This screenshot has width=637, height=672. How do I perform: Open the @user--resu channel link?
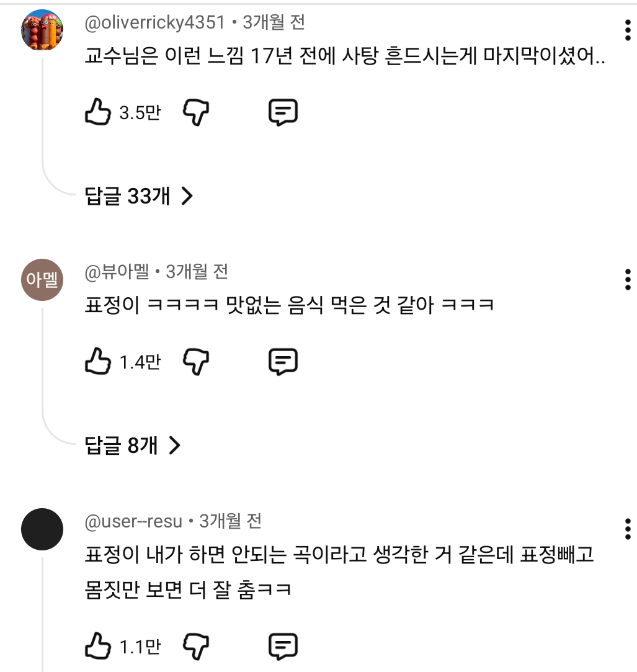pyautogui.click(x=133, y=521)
